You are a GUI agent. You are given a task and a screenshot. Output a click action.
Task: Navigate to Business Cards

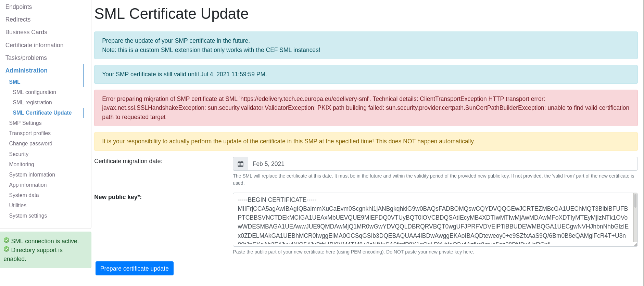coord(26,32)
